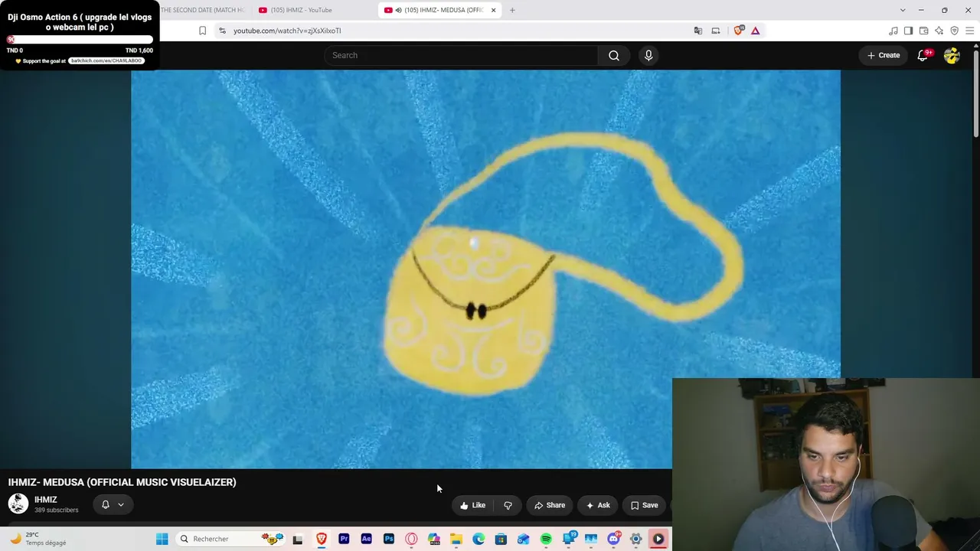Viewport: 980px width, 551px height.
Task: Toggle channel notification bell for IHMIZ
Action: [106, 504]
